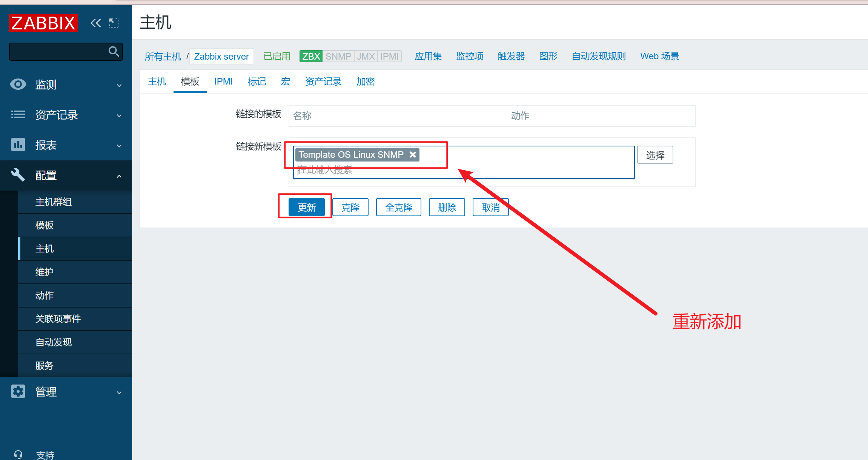868x460 pixels.
Task: Click the search magnifier icon
Action: point(114,51)
